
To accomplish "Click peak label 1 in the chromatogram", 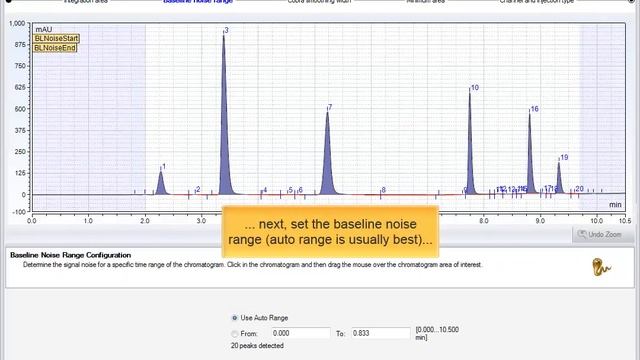I will point(164,166).
